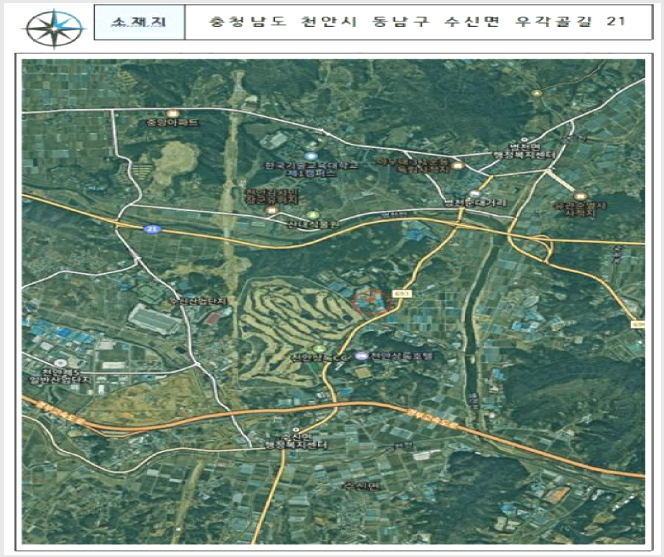The height and width of the screenshot is (557, 664).
Task: Click the yellow mountain peak marker at top right
Action: [537, 92]
